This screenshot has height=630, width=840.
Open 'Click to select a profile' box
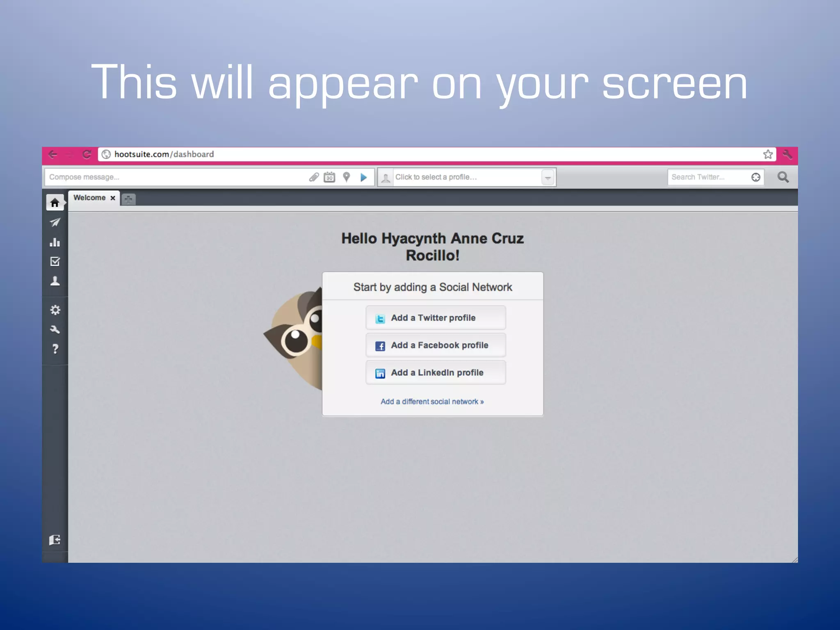click(467, 177)
